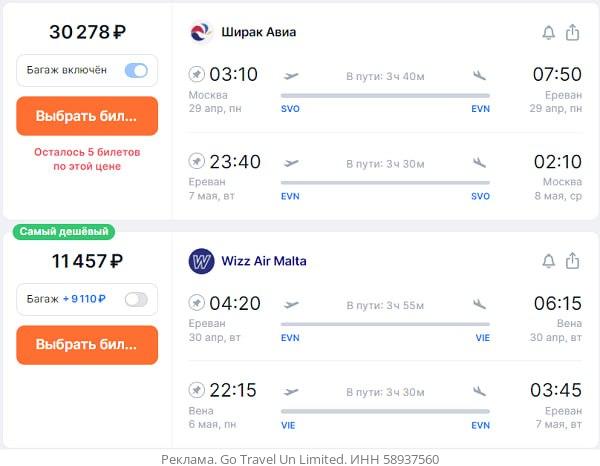Click the pin icon beside 23:40 departure
This screenshot has width=600, height=466.
coord(197,161)
